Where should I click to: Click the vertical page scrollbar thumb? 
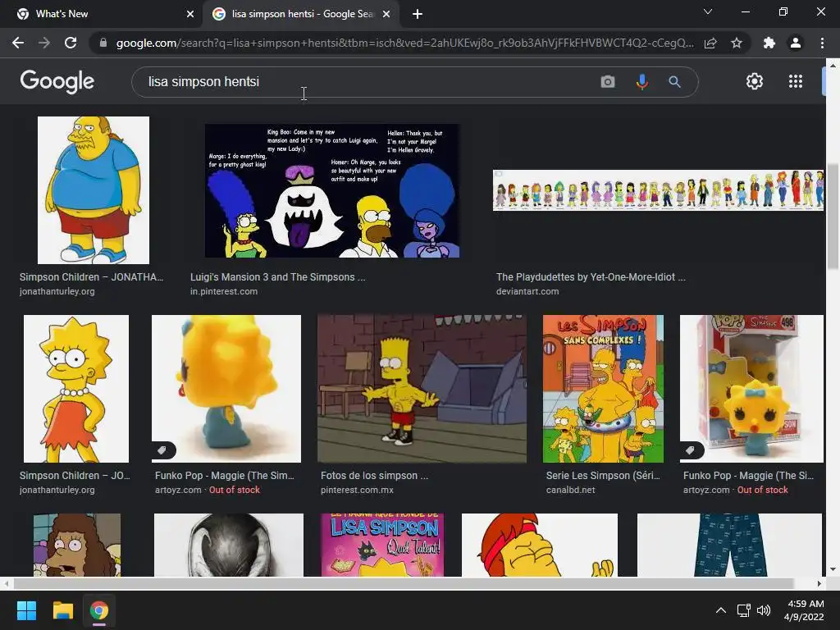coord(833,216)
